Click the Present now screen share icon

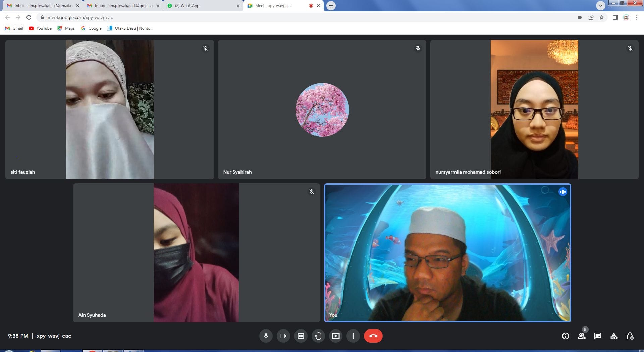336,336
